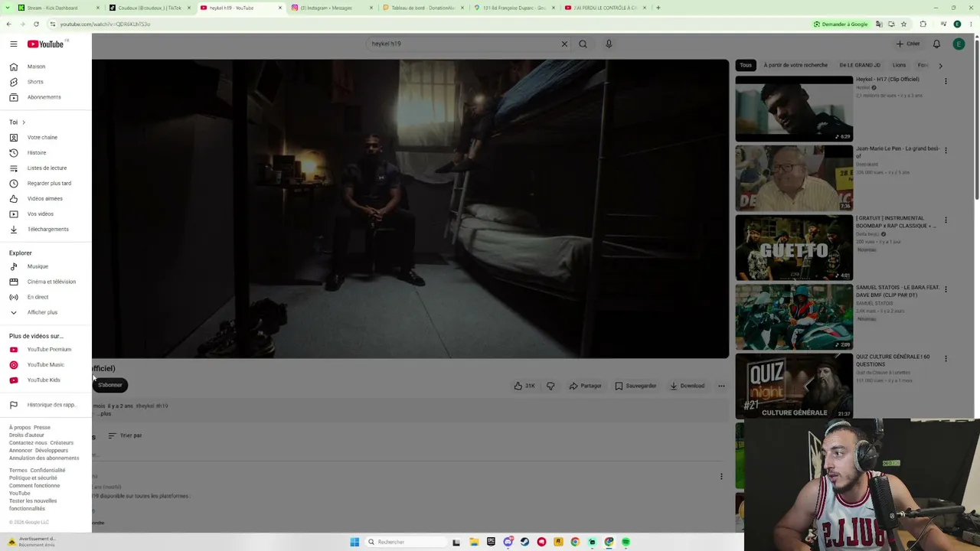This screenshot has width=980, height=551.
Task: Open the Créer create menu
Action: tap(908, 44)
